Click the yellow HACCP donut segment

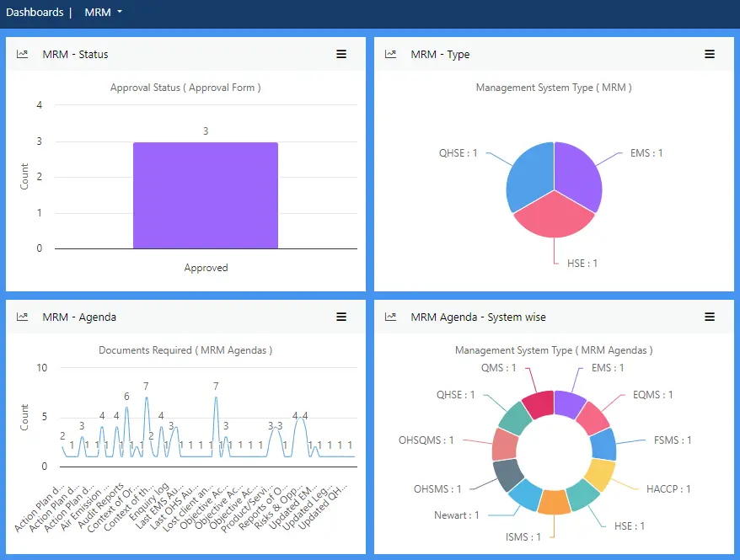(x=600, y=476)
